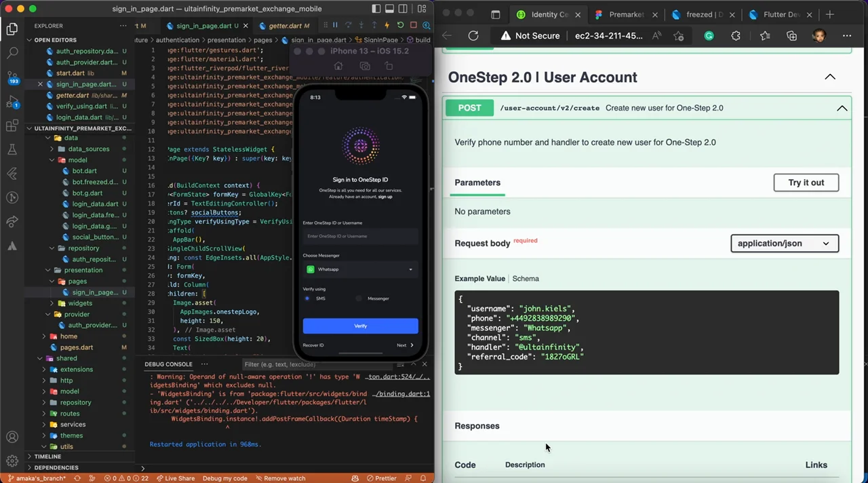Screen dimensions: 868x483
Task: Open the Extensions view in activity bar
Action: pos(12,126)
